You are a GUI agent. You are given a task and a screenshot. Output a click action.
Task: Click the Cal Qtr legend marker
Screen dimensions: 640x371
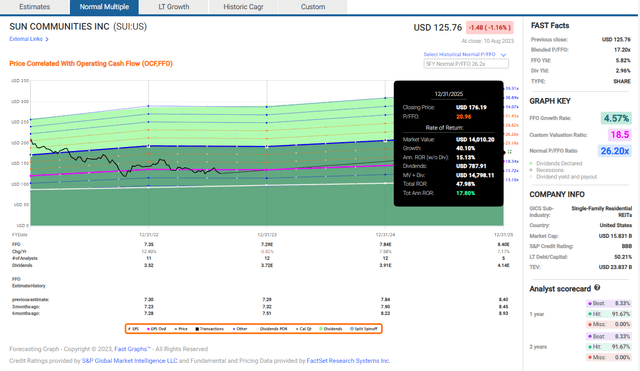point(297,329)
